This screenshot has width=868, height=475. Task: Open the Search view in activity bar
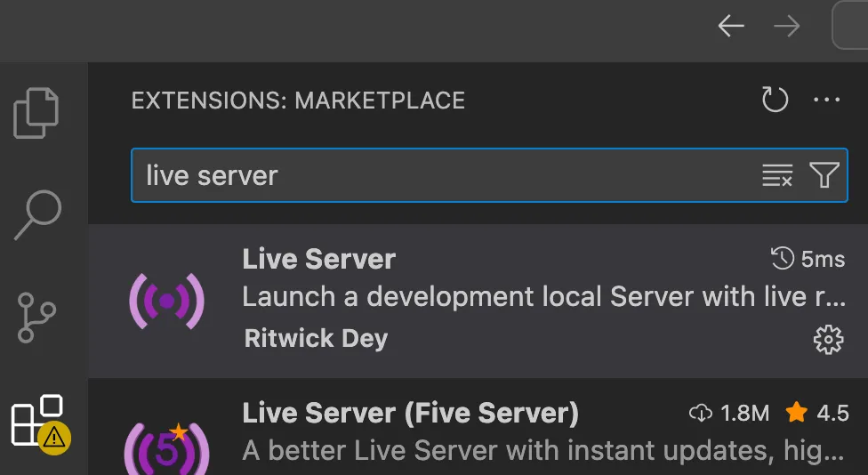point(37,214)
